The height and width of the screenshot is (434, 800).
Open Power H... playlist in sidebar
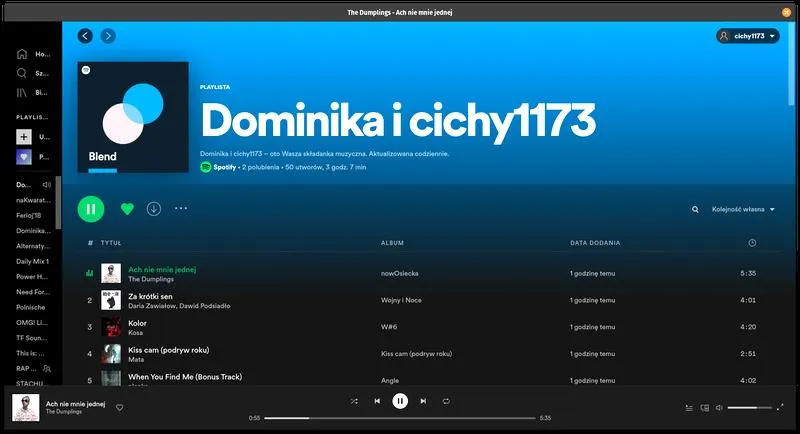32,277
